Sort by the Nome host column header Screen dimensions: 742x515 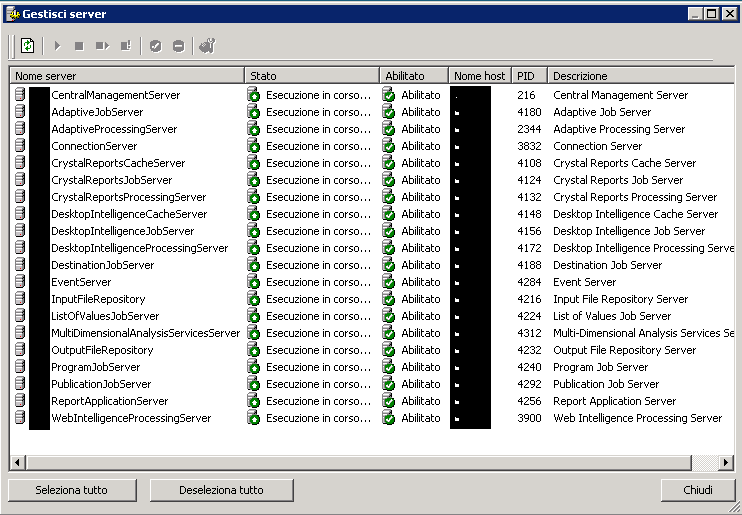click(x=480, y=76)
